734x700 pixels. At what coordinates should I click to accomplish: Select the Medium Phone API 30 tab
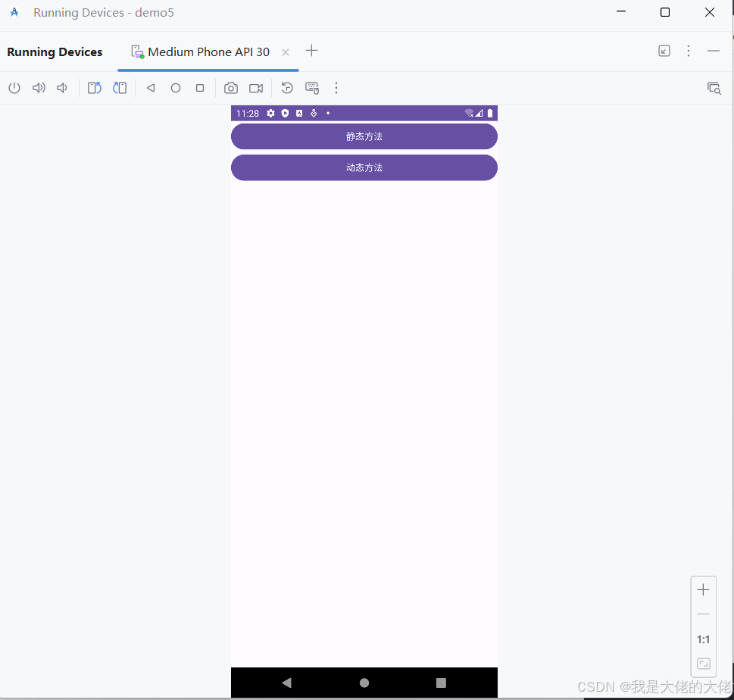pyautogui.click(x=208, y=52)
